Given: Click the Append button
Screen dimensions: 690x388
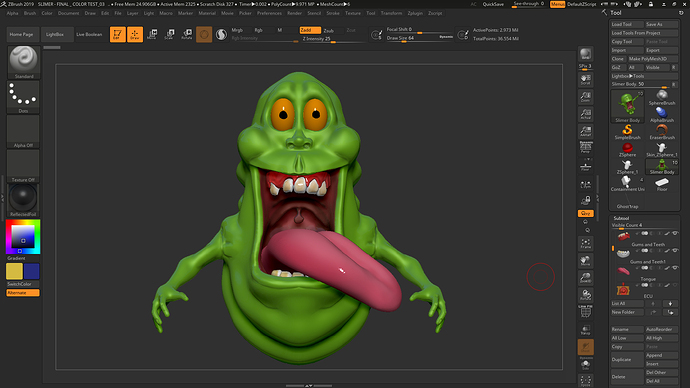Looking at the screenshot, I should 661,355.
